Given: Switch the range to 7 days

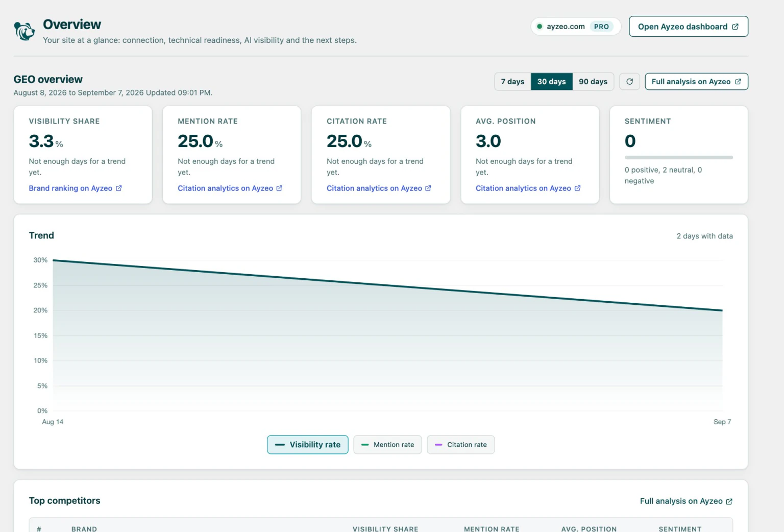Looking at the screenshot, I should tap(512, 82).
